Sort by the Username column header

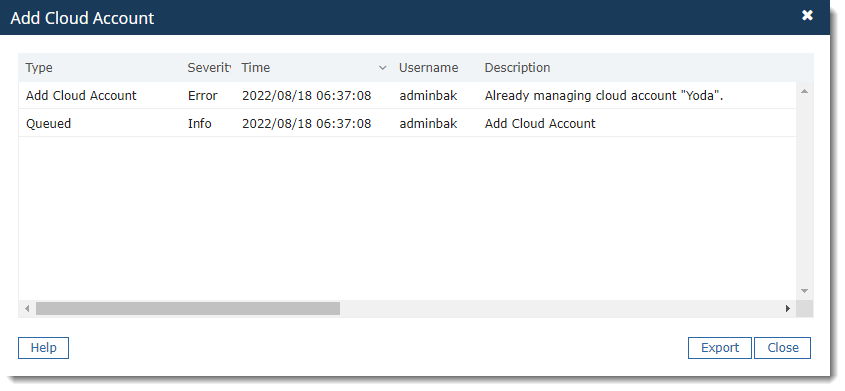428,68
